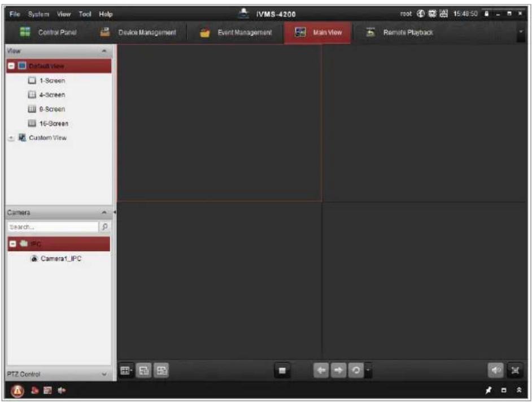Click the globe network icon in title bar

tap(421, 14)
